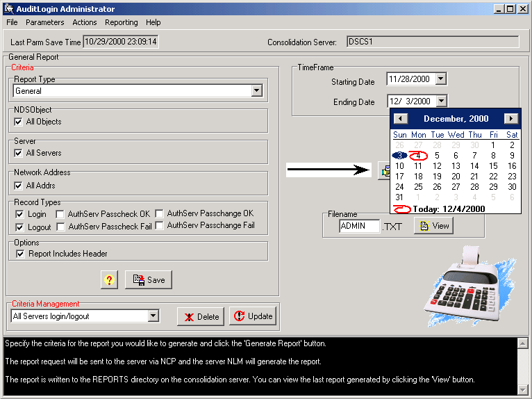Open the File menu

(x=12, y=22)
